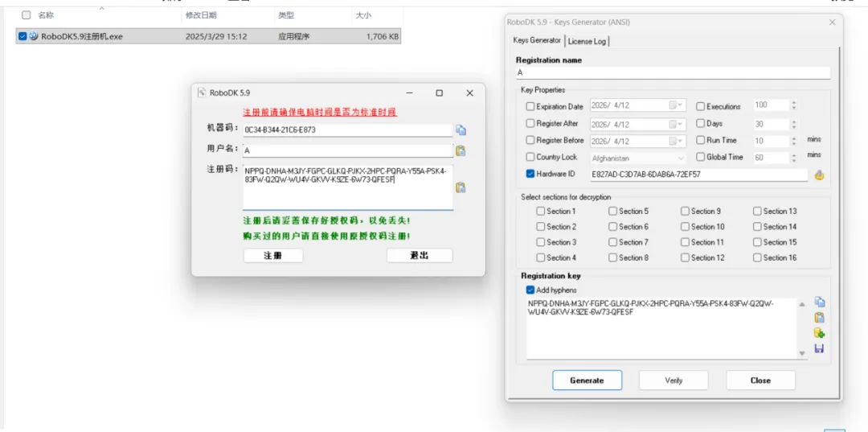Image resolution: width=868 pixels, height=432 pixels.
Task: Click the Days value spinner arrows
Action: coord(794,124)
